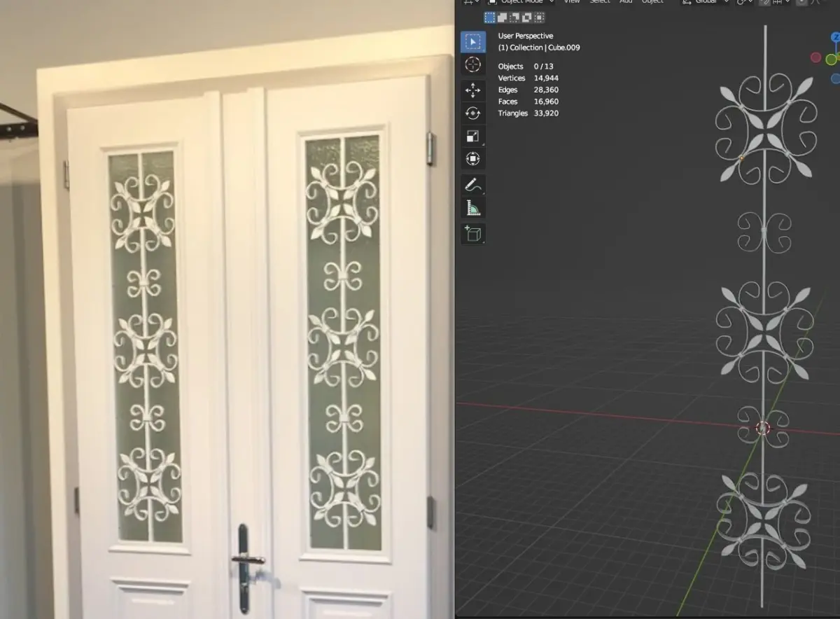Set selection mode to invert
The height and width of the screenshot is (619, 840).
click(x=526, y=18)
